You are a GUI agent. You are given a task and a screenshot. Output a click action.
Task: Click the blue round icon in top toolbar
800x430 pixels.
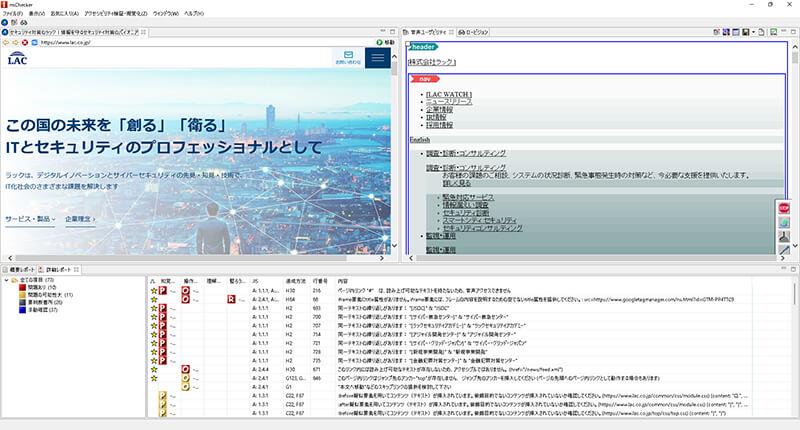tap(5, 22)
